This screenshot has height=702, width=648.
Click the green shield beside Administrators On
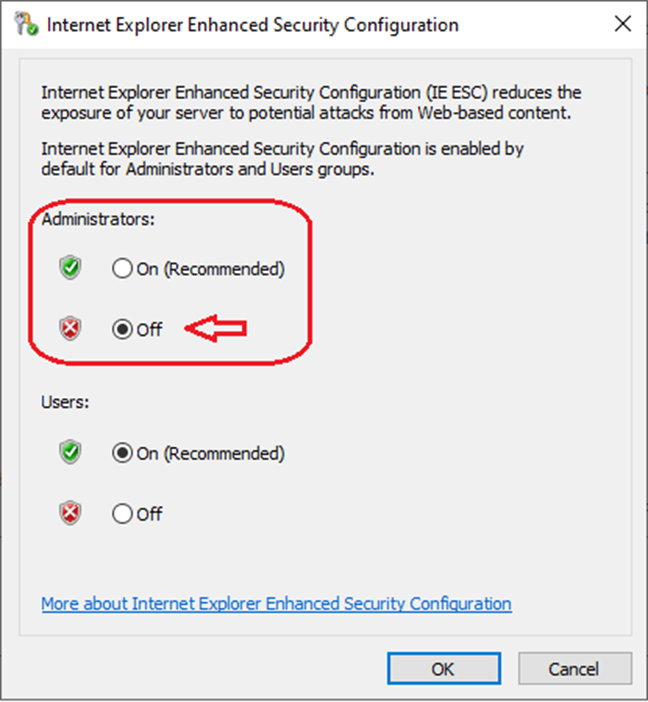pyautogui.click(x=69, y=268)
